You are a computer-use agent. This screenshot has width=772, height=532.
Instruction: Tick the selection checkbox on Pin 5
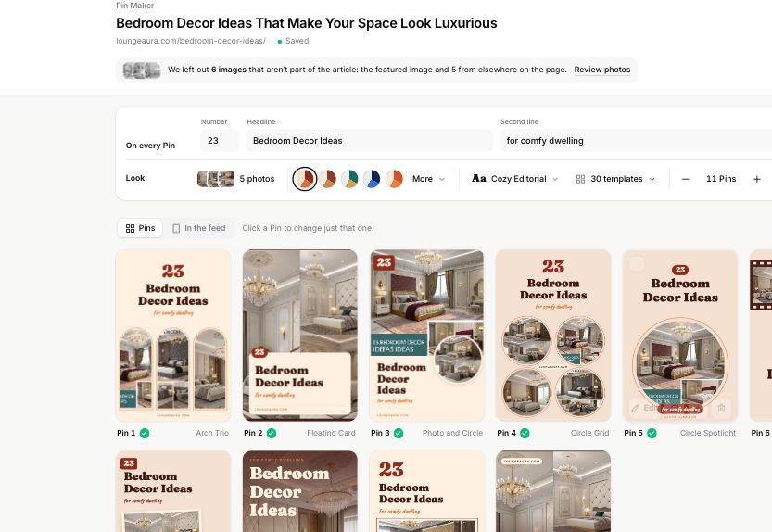click(637, 263)
